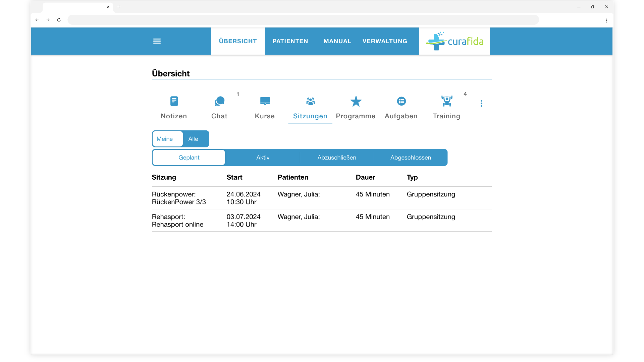The image size is (644, 362).
Task: Click the Dauer column header
Action: (365, 177)
